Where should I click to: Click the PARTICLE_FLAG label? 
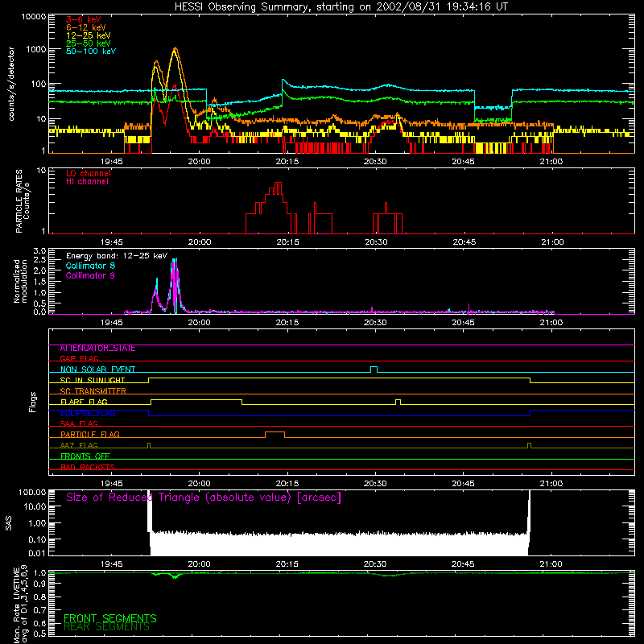pos(90,435)
